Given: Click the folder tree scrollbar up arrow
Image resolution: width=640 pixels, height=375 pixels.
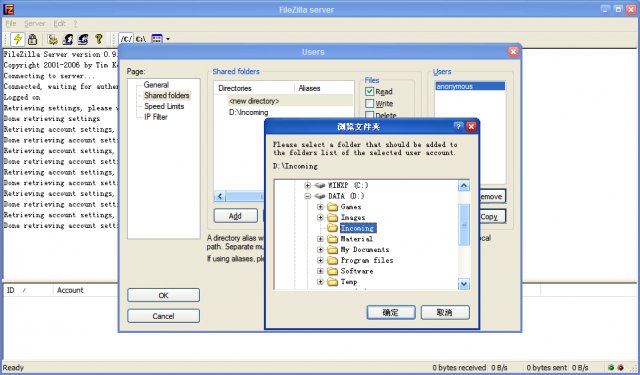Looking at the screenshot, I should [x=464, y=186].
